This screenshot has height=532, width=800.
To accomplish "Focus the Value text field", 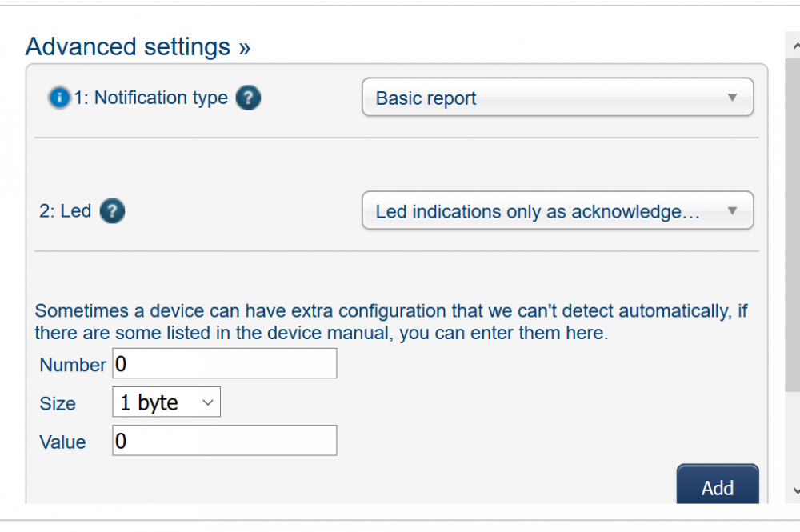I will coord(224,441).
